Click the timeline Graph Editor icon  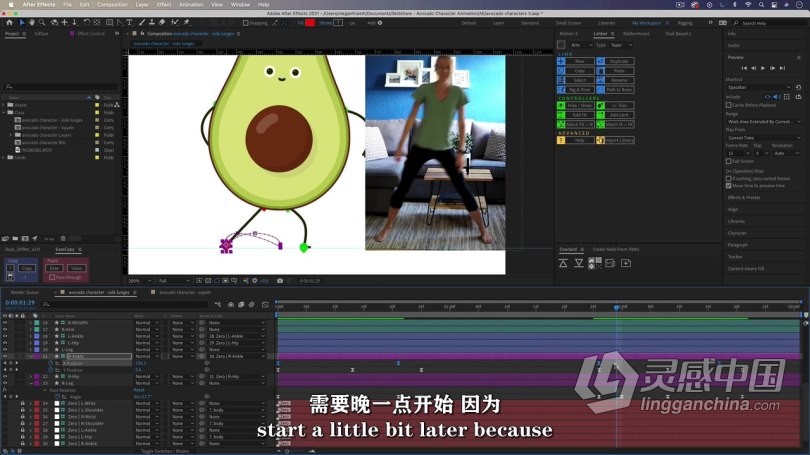[265, 305]
